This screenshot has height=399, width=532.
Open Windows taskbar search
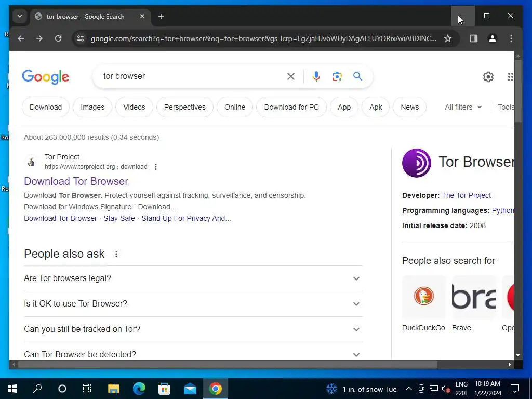coord(37,389)
